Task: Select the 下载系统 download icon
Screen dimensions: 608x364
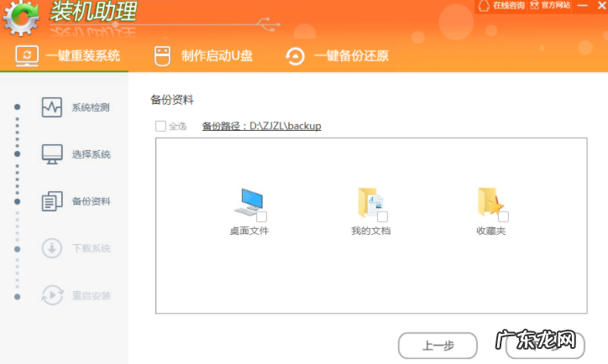Action: tap(52, 248)
